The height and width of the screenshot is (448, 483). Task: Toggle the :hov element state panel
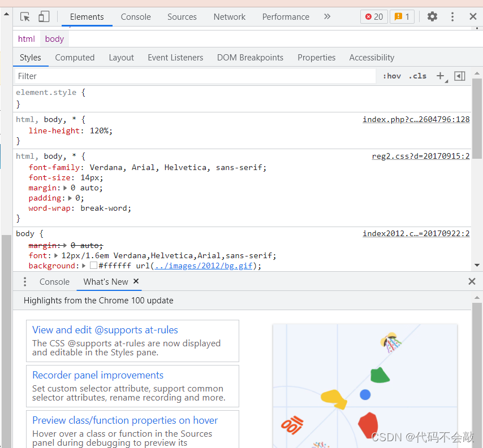pyautogui.click(x=391, y=76)
